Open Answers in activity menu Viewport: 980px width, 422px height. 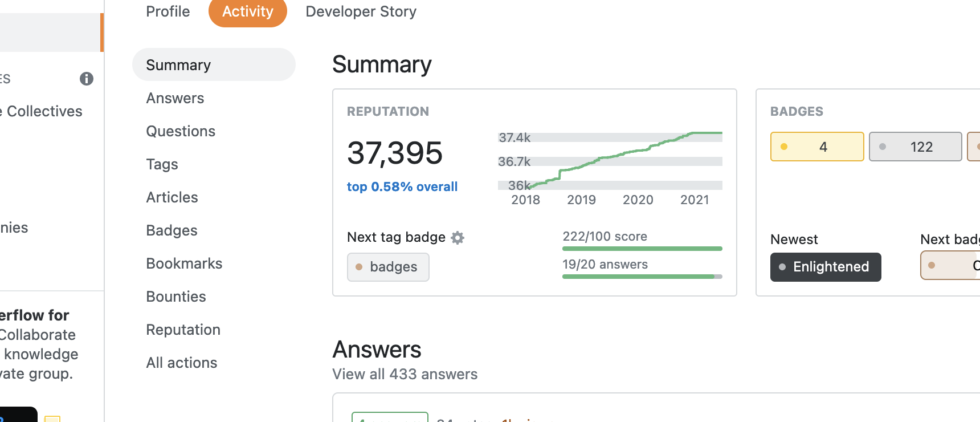tap(175, 98)
